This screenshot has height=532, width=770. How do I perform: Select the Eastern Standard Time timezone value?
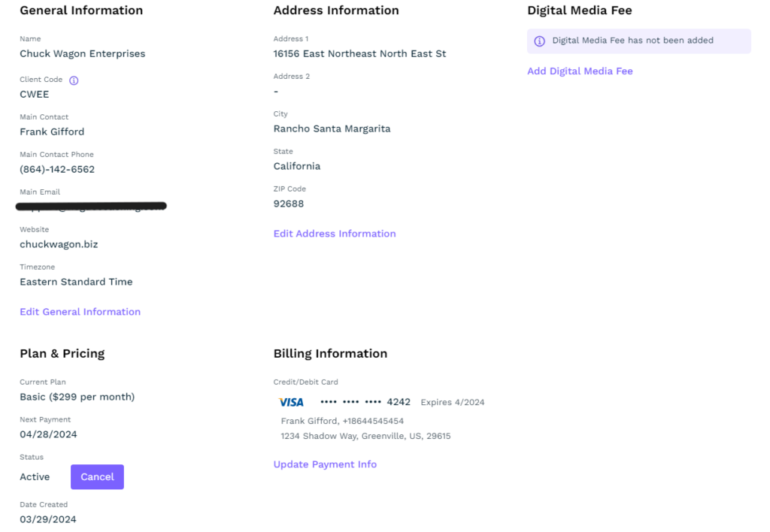point(76,282)
